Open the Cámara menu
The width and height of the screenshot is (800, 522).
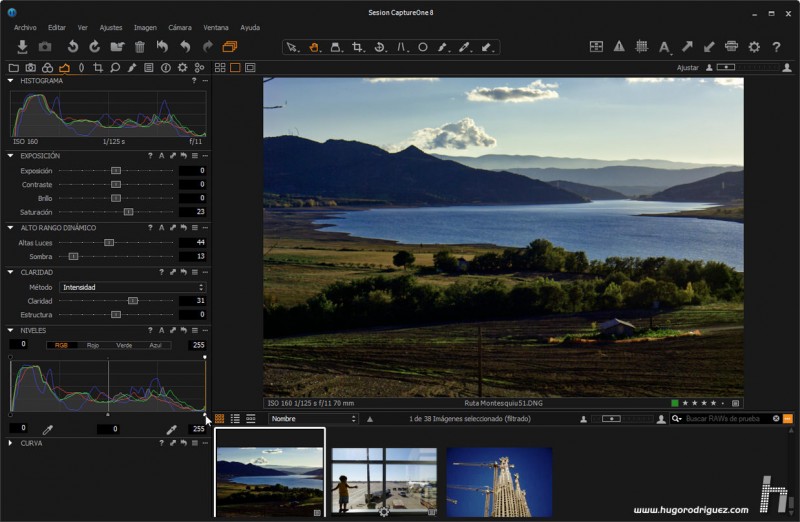(180, 27)
